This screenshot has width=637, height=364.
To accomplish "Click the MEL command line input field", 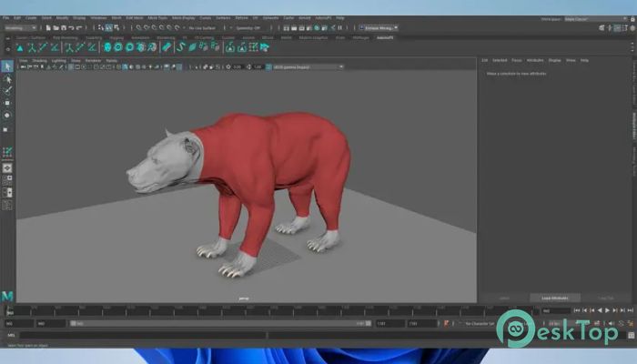I will point(143,335).
